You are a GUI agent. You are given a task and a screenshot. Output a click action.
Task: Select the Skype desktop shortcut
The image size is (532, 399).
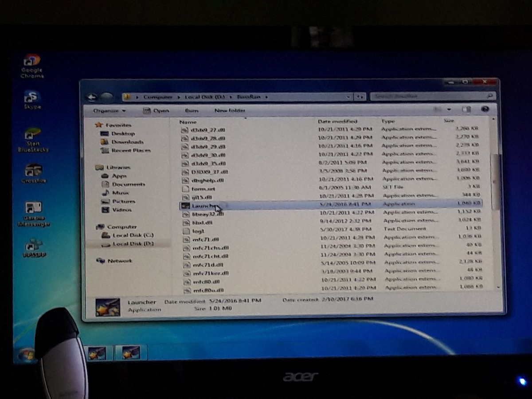(32, 100)
